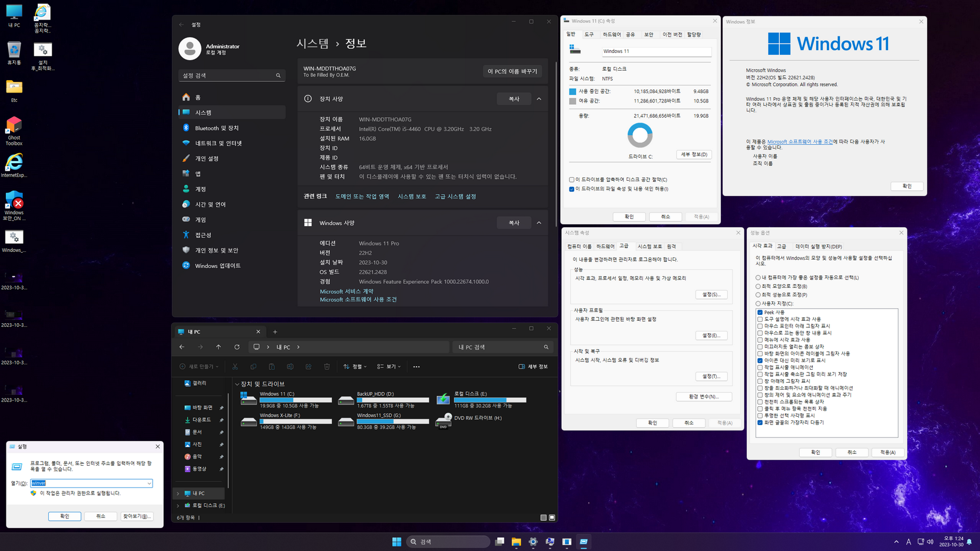This screenshot has height=551, width=980.
Task: Uncheck the file content indexing checkbox in C: properties
Action: 571,189
